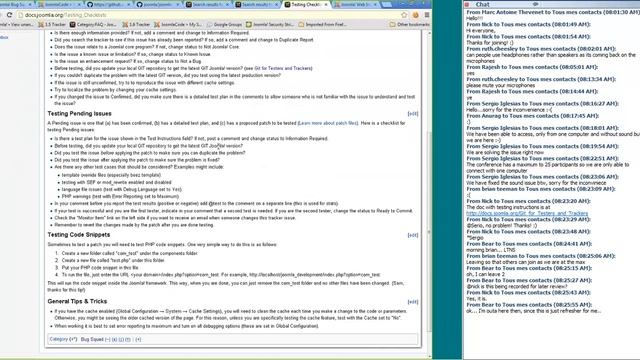The image size is (640, 360).
Task: Click the 'PHP warnings' sub-bullet
Action: (120, 196)
